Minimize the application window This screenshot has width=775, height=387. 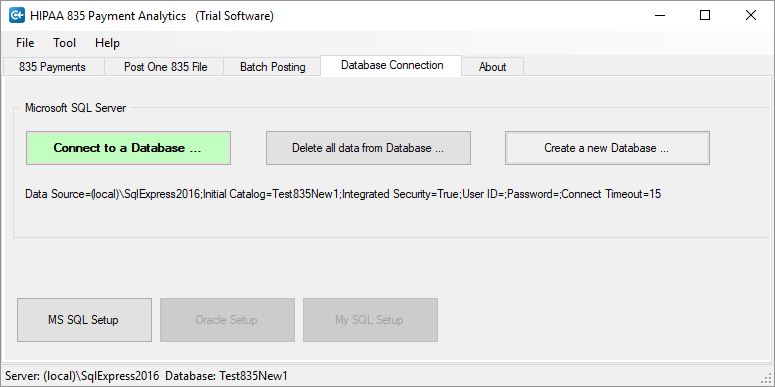(660, 15)
